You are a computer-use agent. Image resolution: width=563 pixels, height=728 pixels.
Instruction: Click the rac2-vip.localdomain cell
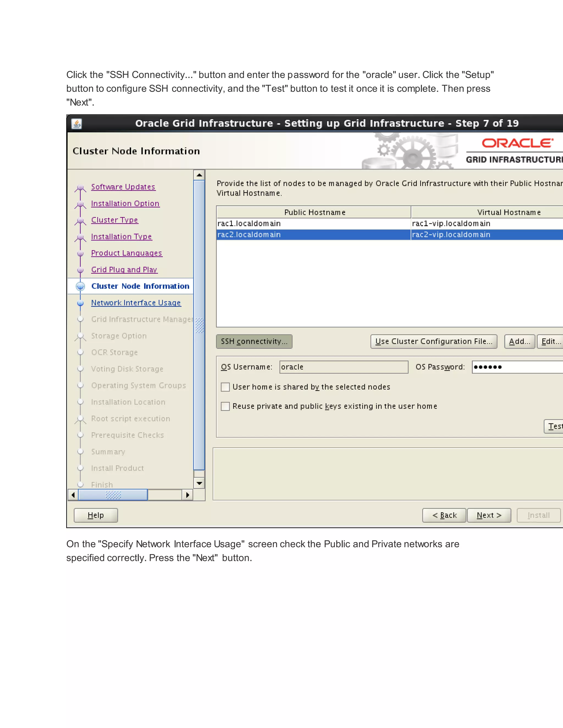coord(487,234)
